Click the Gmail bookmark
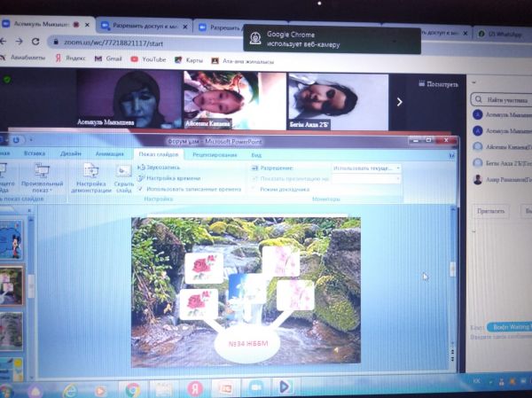 [x=108, y=59]
